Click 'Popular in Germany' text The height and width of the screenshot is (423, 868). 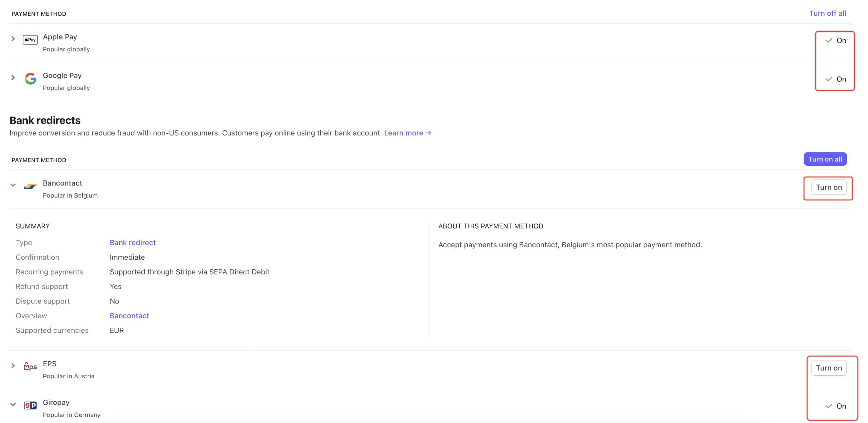tap(72, 415)
